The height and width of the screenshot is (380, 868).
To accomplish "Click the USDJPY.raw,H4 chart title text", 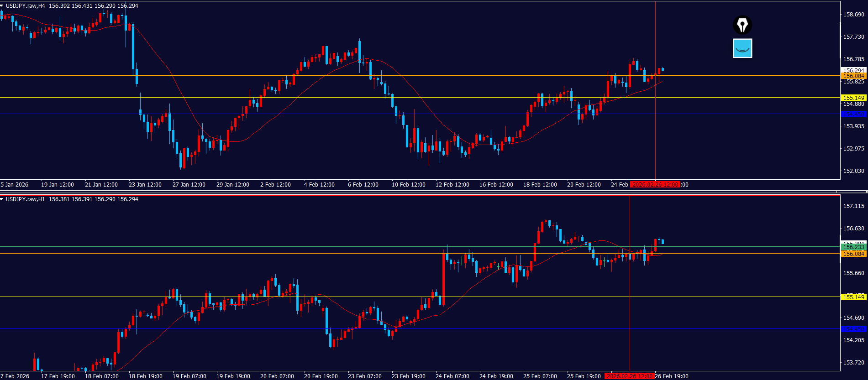I will click(25, 6).
